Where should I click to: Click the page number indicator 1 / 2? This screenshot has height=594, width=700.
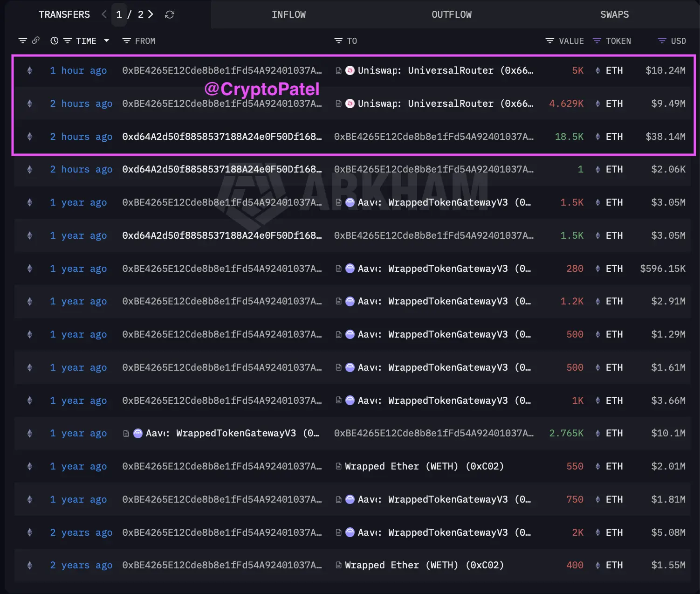(130, 14)
